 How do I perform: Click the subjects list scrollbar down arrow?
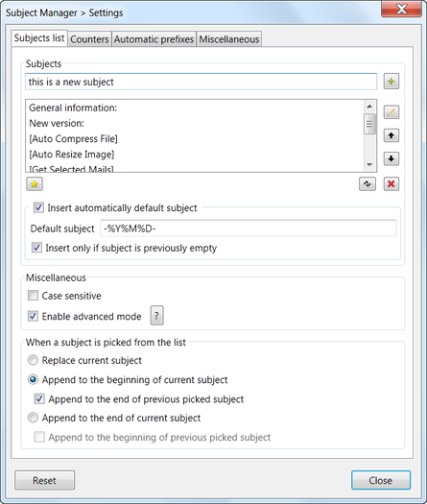click(x=369, y=165)
